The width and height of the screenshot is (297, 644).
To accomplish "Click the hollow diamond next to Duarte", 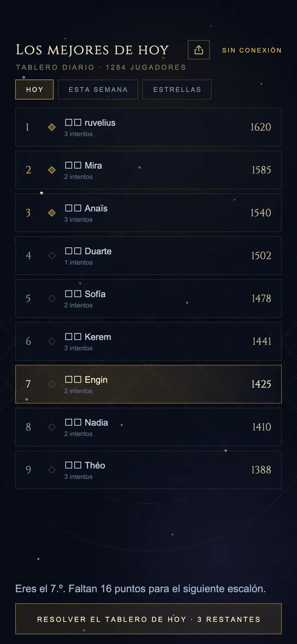I will coord(52,255).
